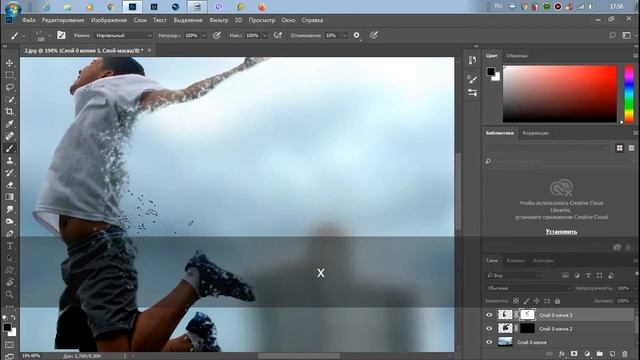Expand the flow percentage dropdown arrow
The width and height of the screenshot is (640, 360).
265,36
